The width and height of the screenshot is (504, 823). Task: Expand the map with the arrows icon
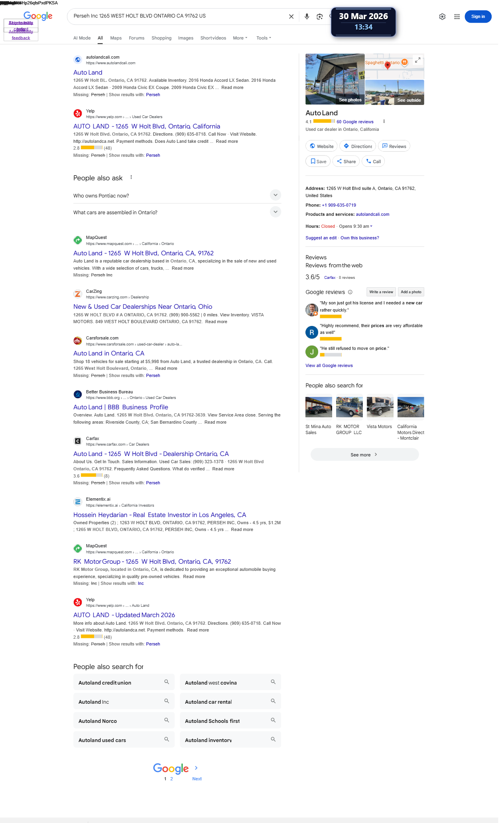coord(417,60)
